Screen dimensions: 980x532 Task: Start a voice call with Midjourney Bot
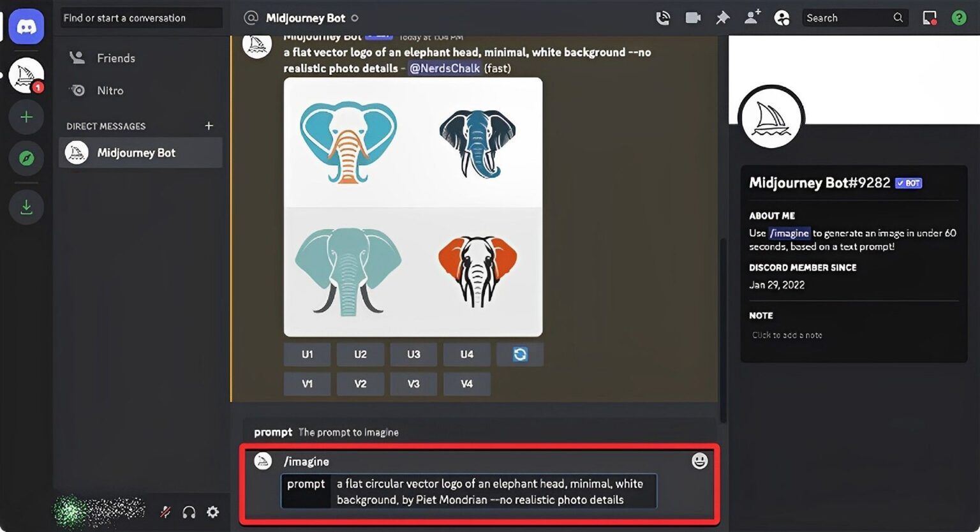pos(663,18)
